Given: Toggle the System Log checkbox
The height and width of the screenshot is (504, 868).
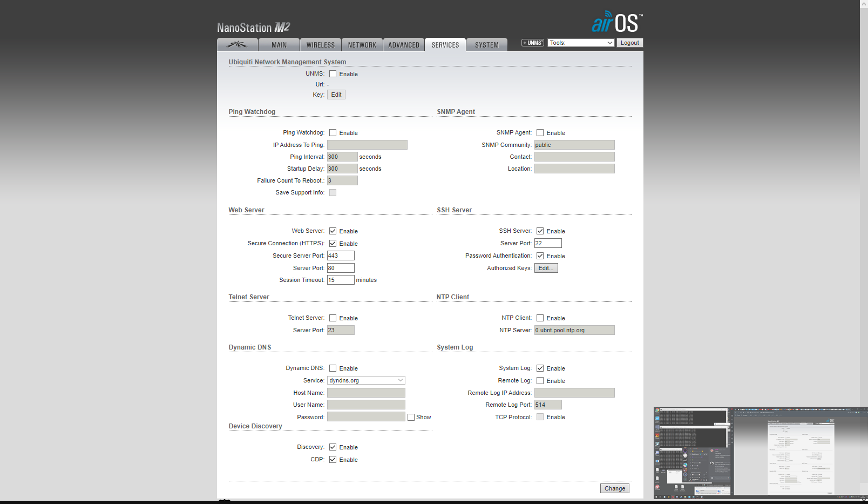Looking at the screenshot, I should point(540,368).
